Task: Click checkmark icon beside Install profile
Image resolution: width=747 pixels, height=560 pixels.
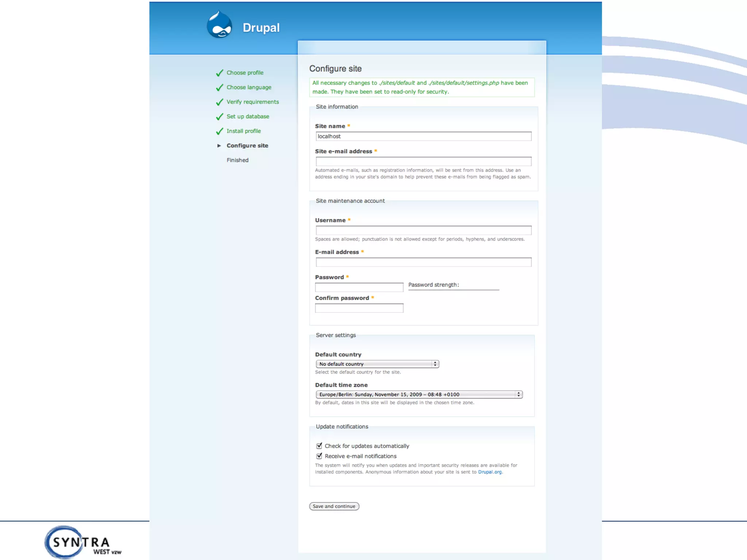Action: (220, 131)
